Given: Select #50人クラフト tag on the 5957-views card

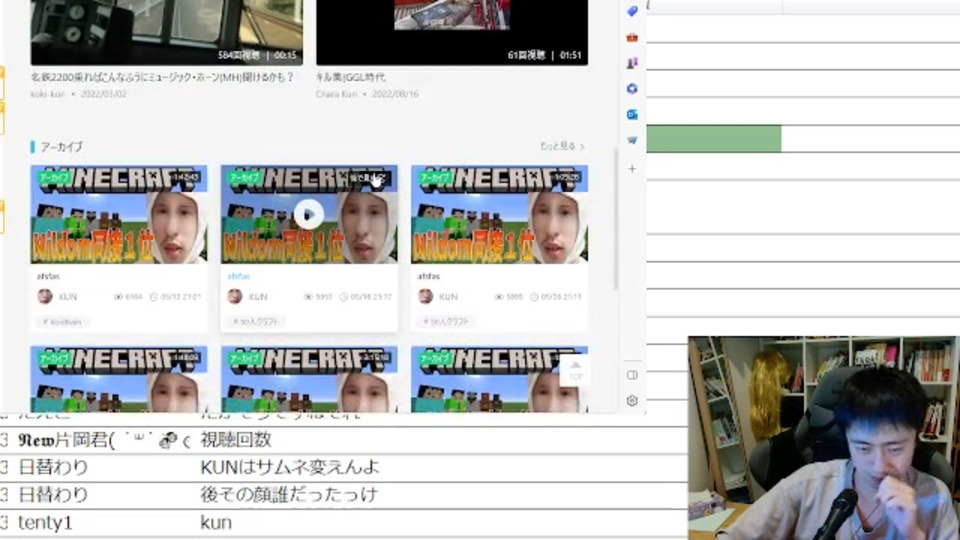Looking at the screenshot, I should tap(255, 321).
